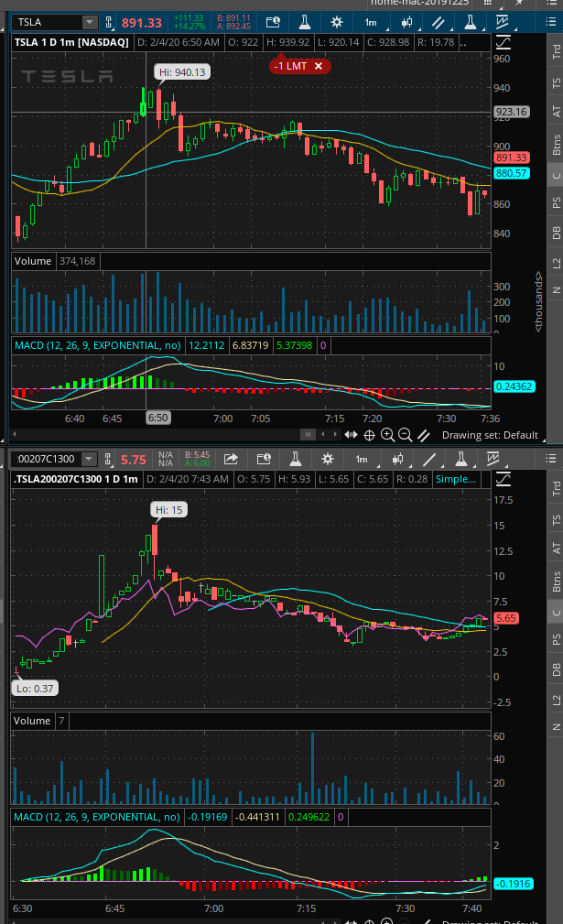This screenshot has width=563, height=924.
Task: Toggle TS sidebar on TSLA chart
Action: 556,83
